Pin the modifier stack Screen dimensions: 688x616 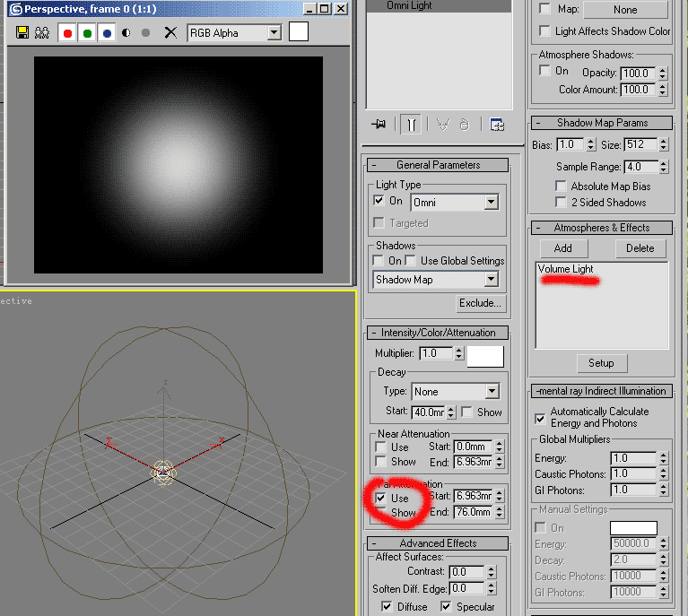(379, 125)
